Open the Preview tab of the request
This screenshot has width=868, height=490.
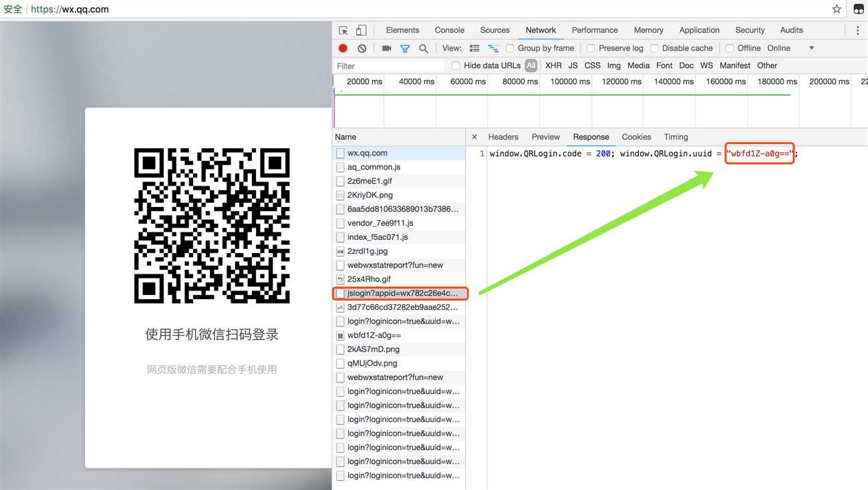point(546,137)
